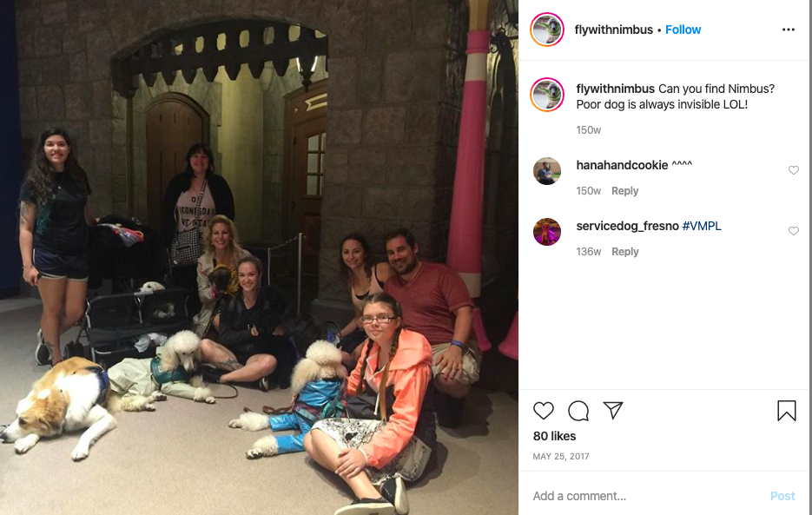Open the May 25, 2017 post date link
This screenshot has width=812, height=515.
coord(561,457)
